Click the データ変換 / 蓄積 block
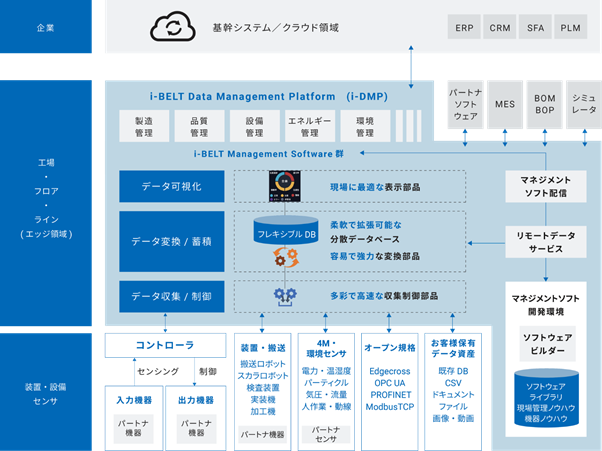This screenshot has height=451, width=602. (172, 241)
